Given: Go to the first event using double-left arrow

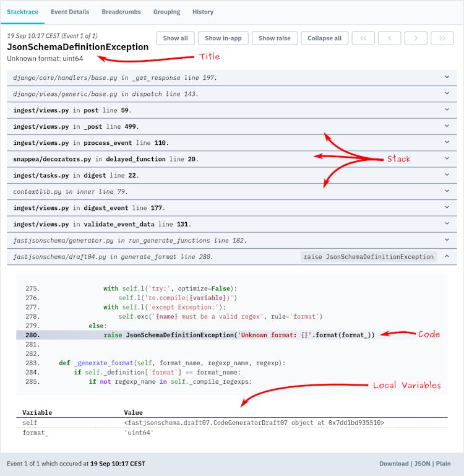Looking at the screenshot, I should [363, 38].
